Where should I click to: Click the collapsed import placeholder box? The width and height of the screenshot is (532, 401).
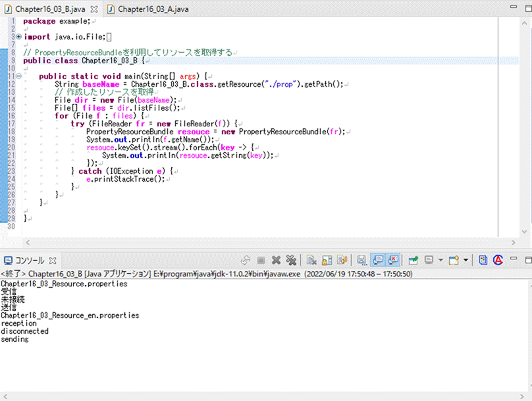point(109,37)
